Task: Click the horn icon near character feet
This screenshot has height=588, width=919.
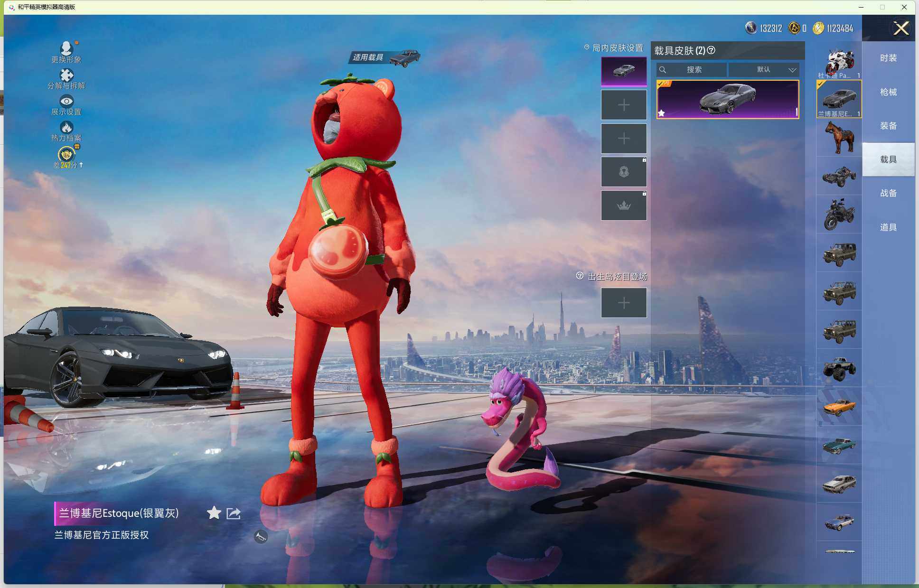Action: [261, 537]
